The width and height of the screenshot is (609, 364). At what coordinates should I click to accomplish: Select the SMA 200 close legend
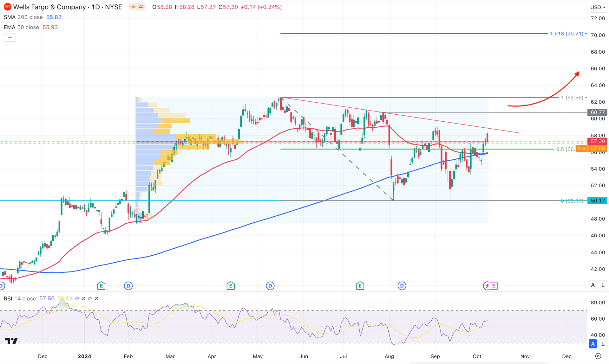(23, 17)
